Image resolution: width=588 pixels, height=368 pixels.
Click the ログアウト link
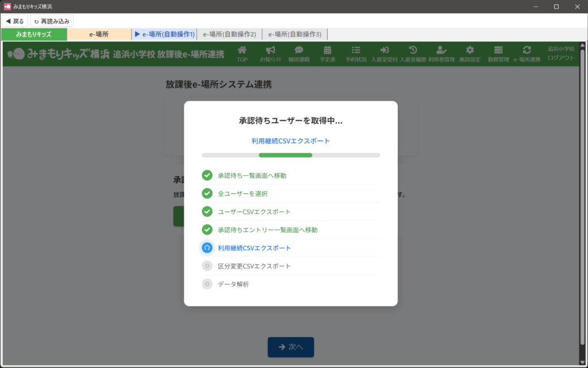click(x=561, y=57)
